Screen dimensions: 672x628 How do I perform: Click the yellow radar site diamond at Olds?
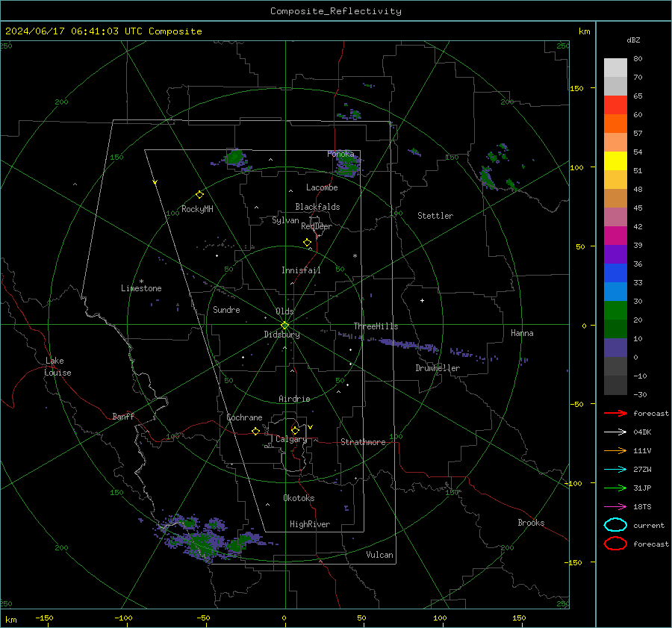click(x=284, y=326)
